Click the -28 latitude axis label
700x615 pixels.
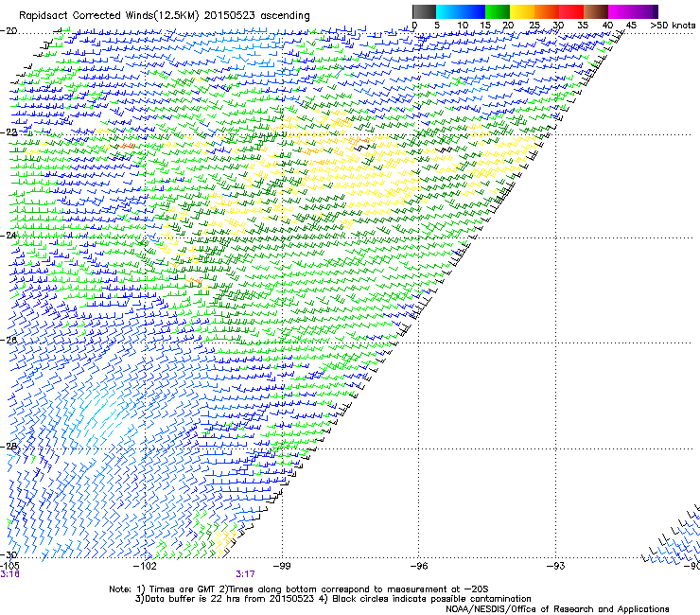coord(9,447)
